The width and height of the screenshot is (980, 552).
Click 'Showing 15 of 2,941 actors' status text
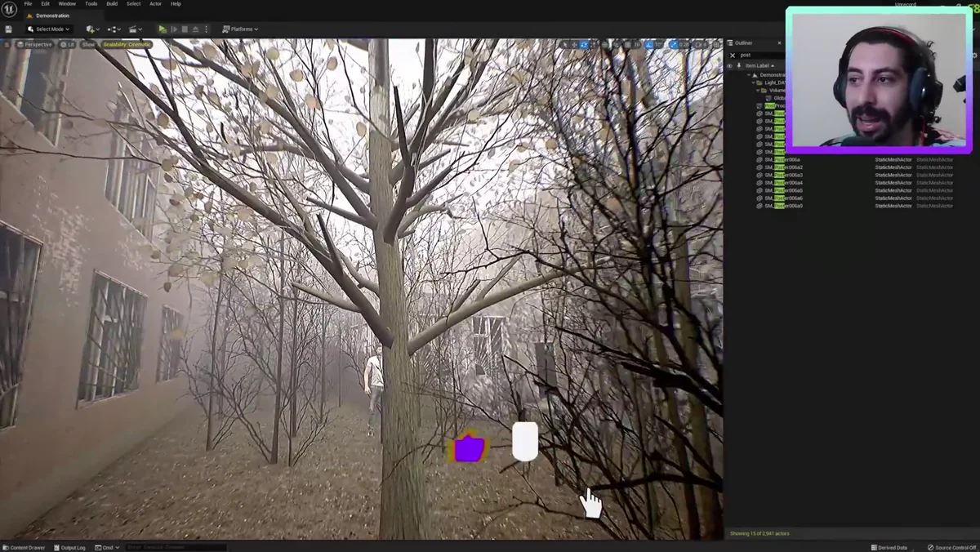pyautogui.click(x=759, y=533)
